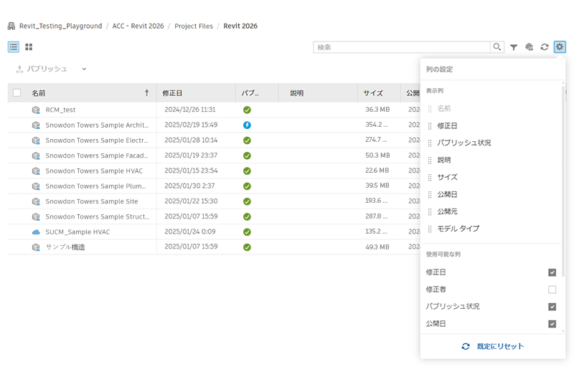Screen dimensions: 574x392
Task: Click green check status for SUCM_Sample HVAC row
Action: [247, 232]
